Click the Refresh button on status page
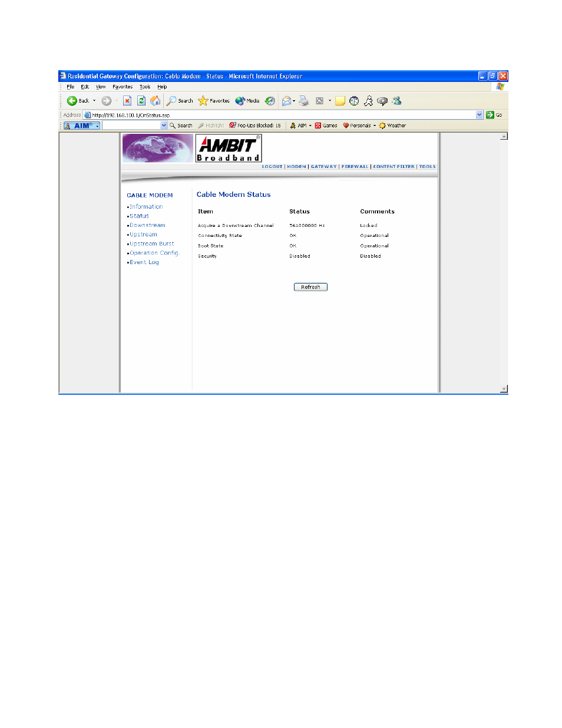The height and width of the screenshot is (728, 562). 310,287
